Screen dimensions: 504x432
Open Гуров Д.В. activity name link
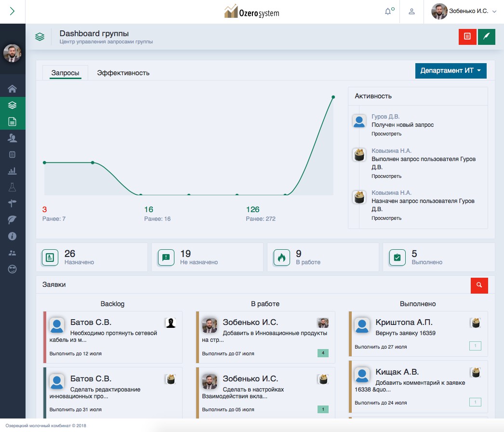385,117
